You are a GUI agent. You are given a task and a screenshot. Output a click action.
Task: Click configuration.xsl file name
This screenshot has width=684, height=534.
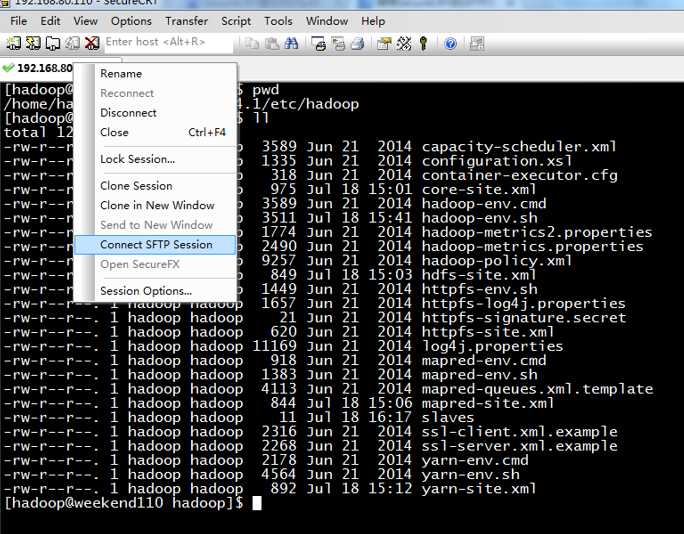[x=497, y=161]
